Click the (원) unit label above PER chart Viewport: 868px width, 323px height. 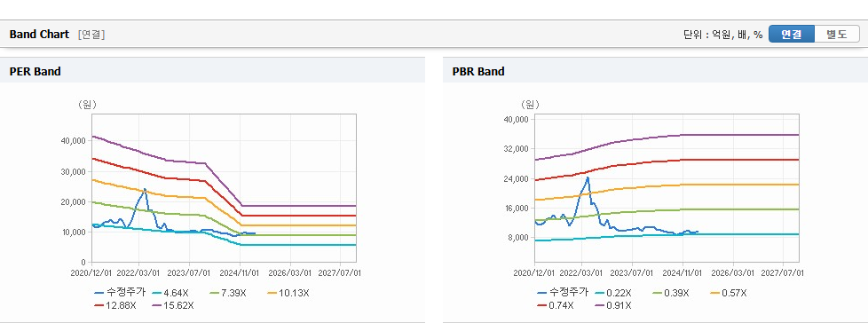pos(87,105)
